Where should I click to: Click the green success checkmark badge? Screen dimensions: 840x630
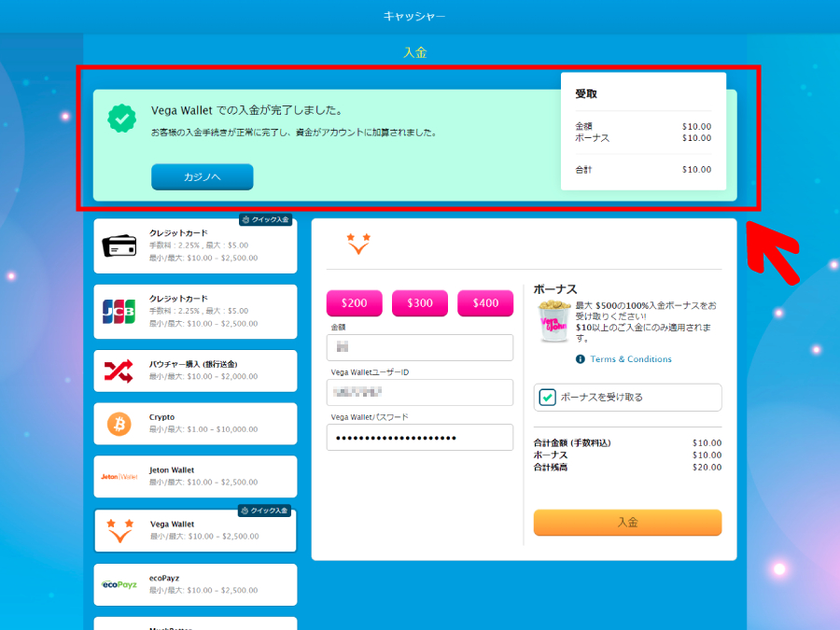coord(122,118)
